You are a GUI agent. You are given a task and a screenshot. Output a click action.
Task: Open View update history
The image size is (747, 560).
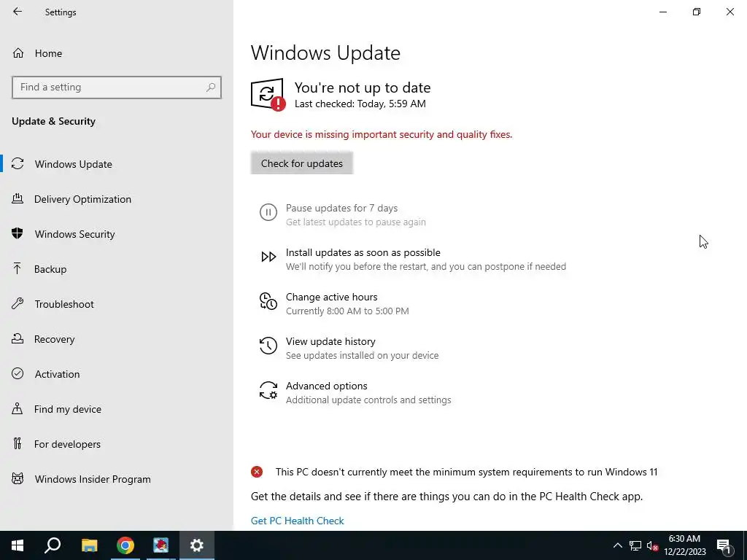point(330,341)
